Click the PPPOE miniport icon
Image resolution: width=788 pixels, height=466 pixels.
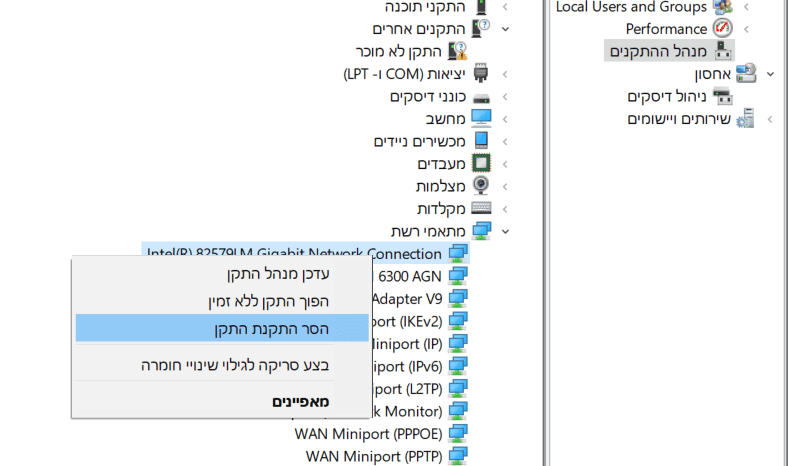point(458,433)
